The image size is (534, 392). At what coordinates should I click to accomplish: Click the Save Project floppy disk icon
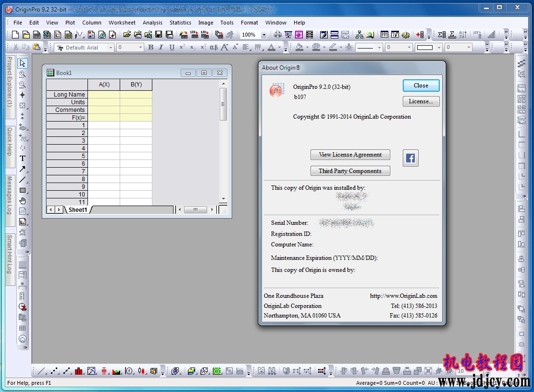pos(158,35)
